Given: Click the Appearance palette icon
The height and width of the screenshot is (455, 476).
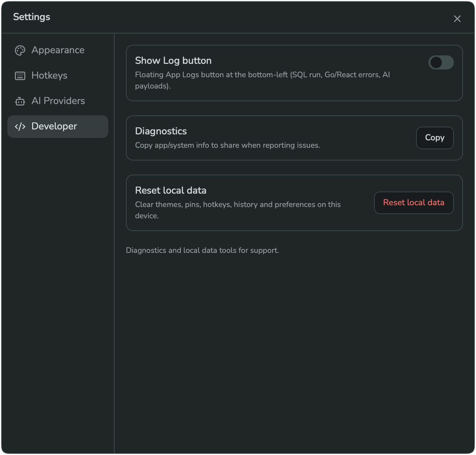Looking at the screenshot, I should coord(20,50).
